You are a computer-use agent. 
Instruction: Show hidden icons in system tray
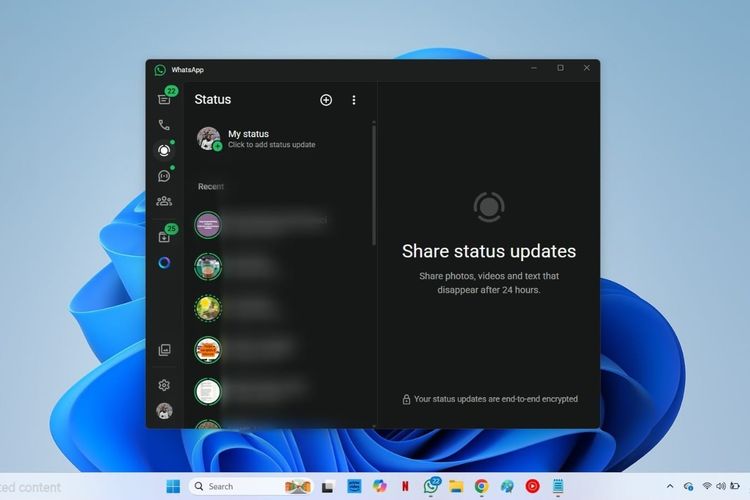[671, 486]
